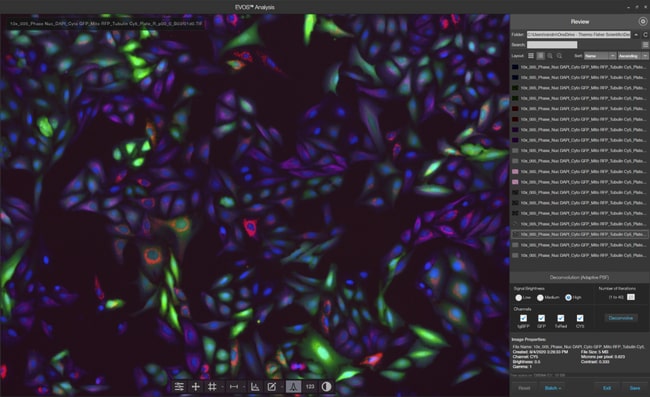
Task: Click into the Search input field
Action: click(552, 44)
